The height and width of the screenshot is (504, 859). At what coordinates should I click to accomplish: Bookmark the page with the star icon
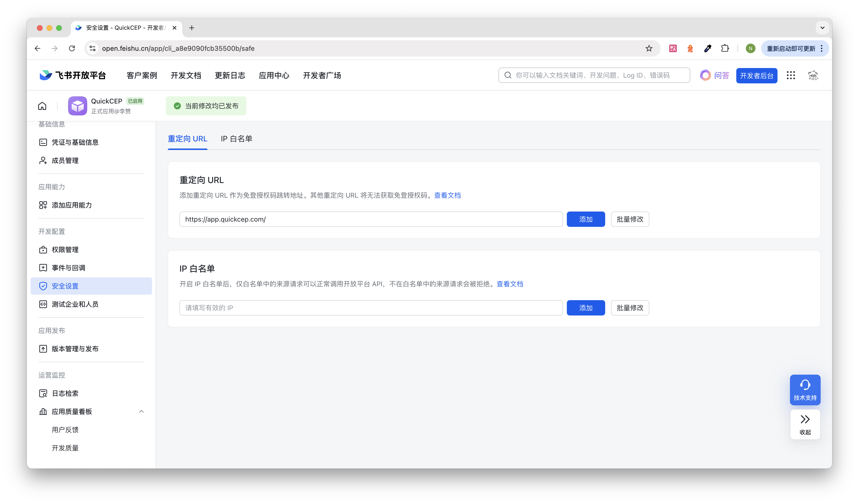tap(649, 48)
